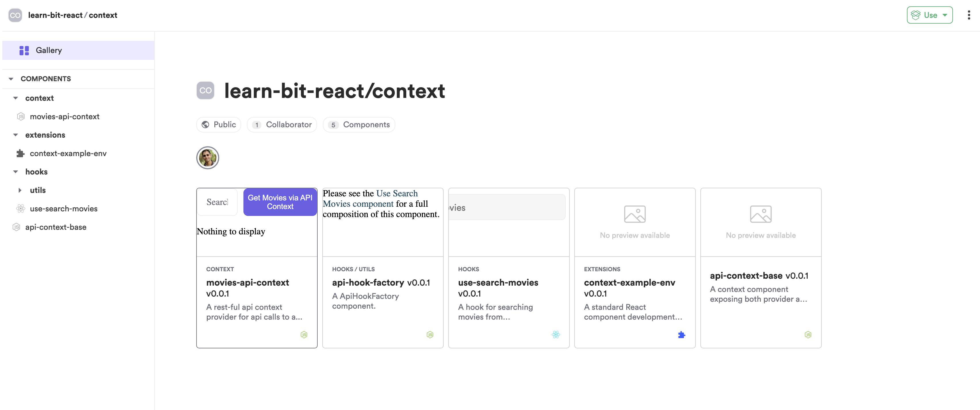Viewport: 980px width, 410px height.
Task: Collapse the context folder
Action: click(x=16, y=98)
